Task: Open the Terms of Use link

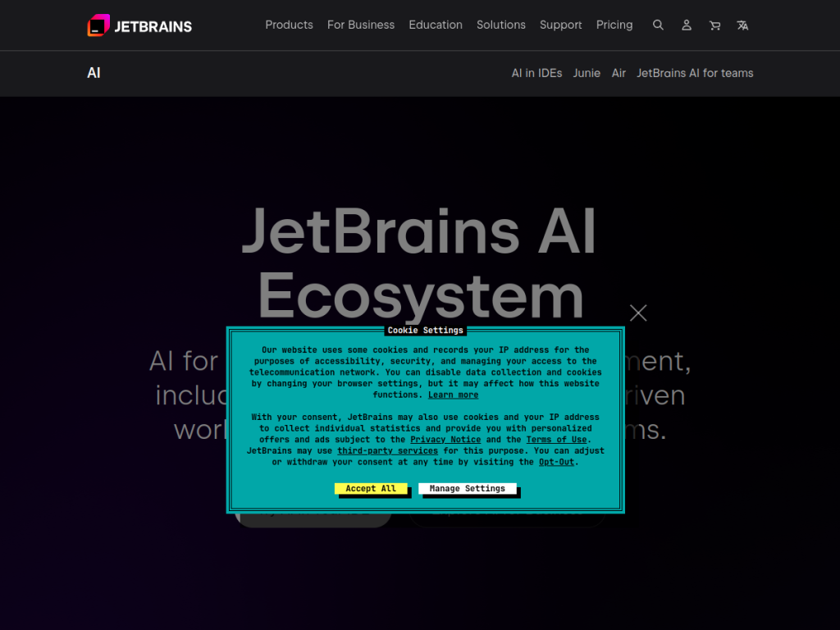Action: [557, 440]
